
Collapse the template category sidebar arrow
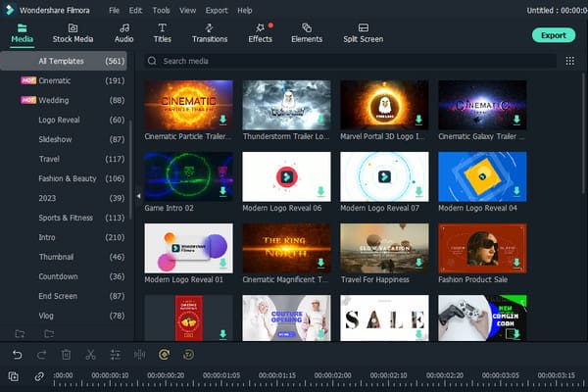pos(138,197)
